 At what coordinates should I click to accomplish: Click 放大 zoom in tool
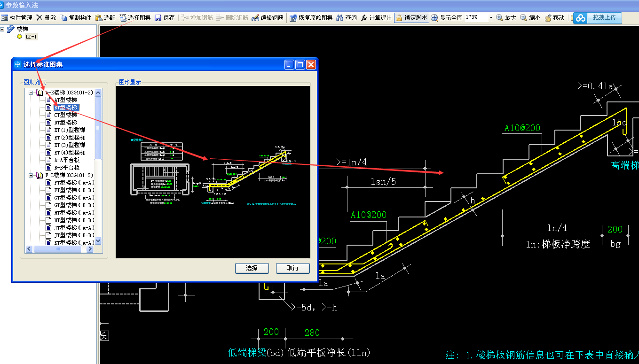(506, 18)
